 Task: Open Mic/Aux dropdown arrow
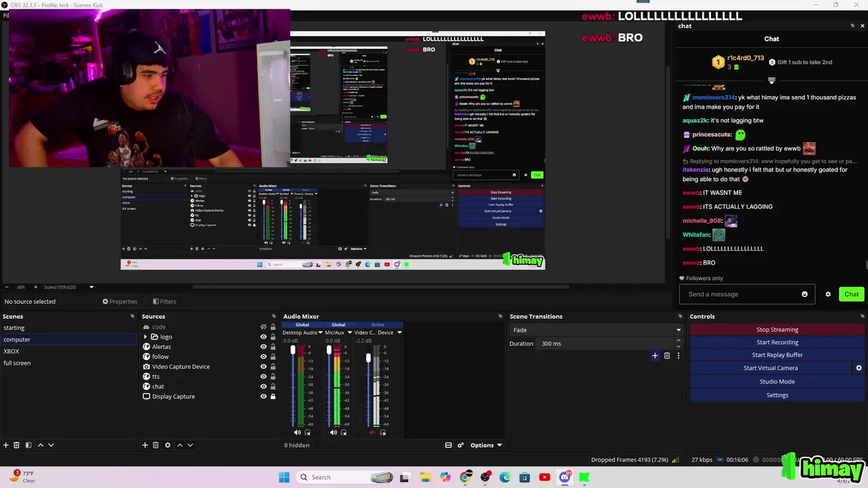point(349,333)
